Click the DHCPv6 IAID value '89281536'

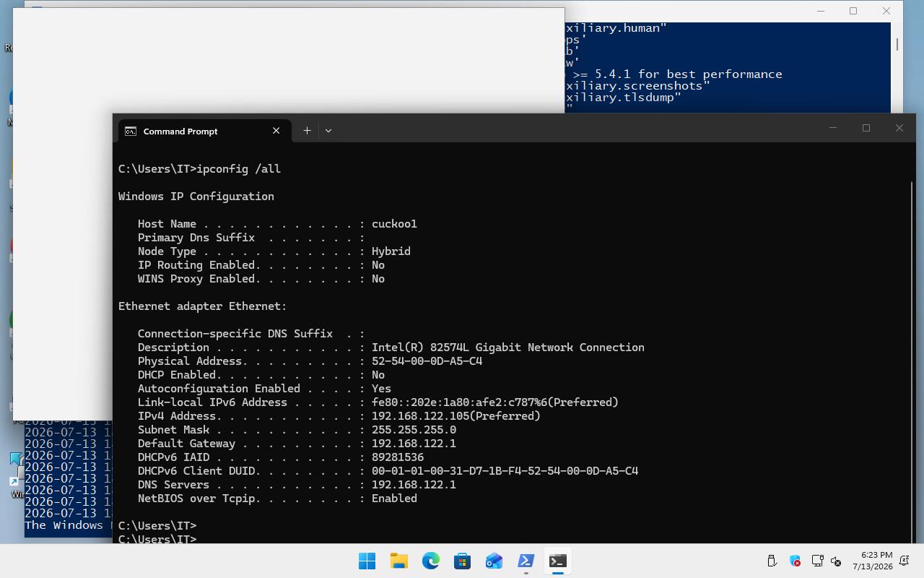(x=398, y=457)
